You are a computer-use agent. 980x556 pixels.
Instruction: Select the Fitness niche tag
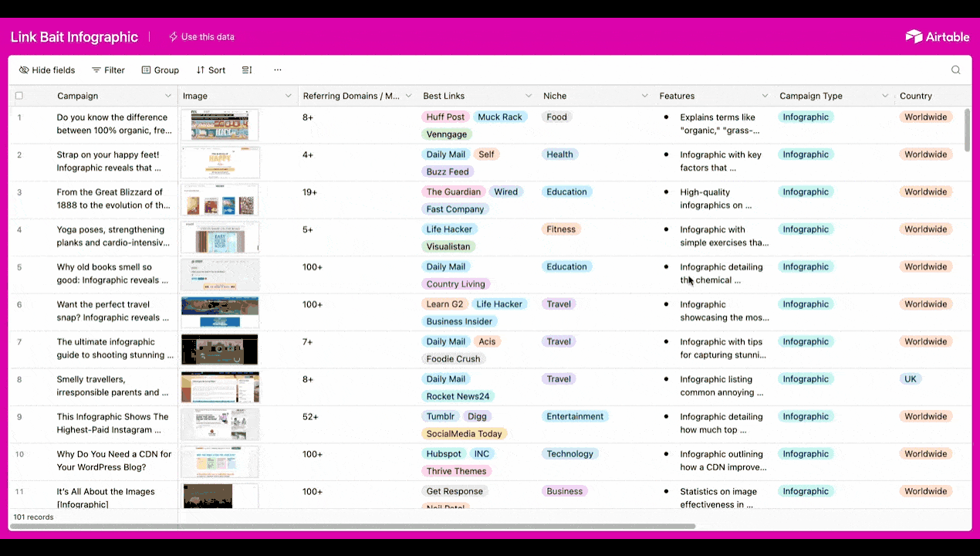561,229
